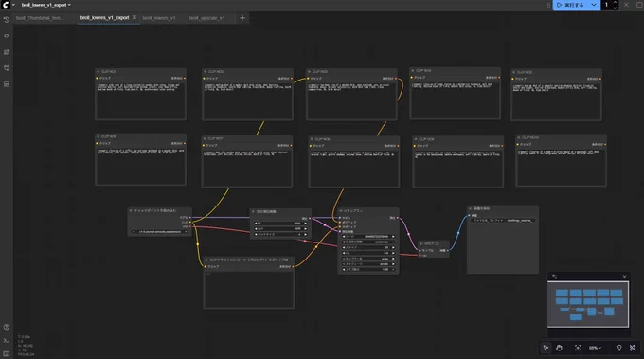Collapse the CLIP NO5 node
Screen dimensions: 644x359
click(513, 72)
